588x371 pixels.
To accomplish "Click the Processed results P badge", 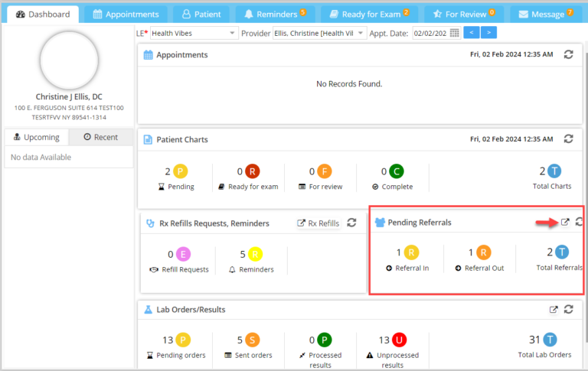I will [325, 340].
